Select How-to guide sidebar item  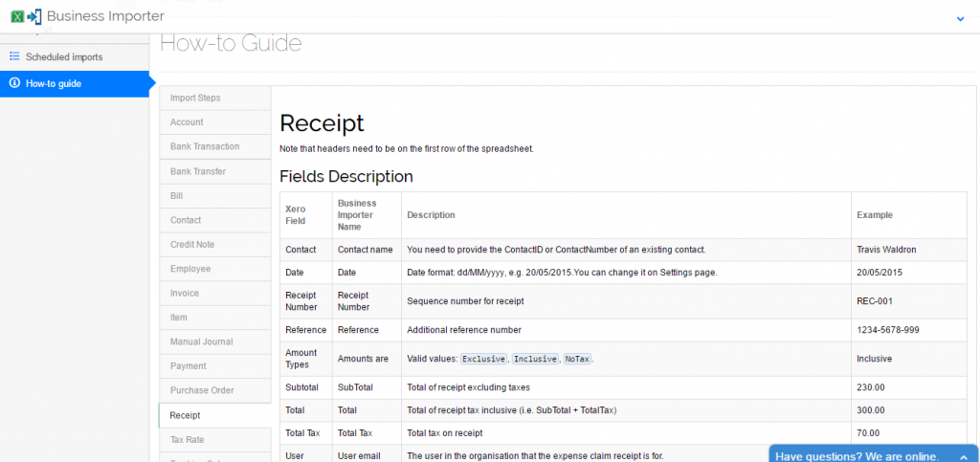click(x=75, y=83)
